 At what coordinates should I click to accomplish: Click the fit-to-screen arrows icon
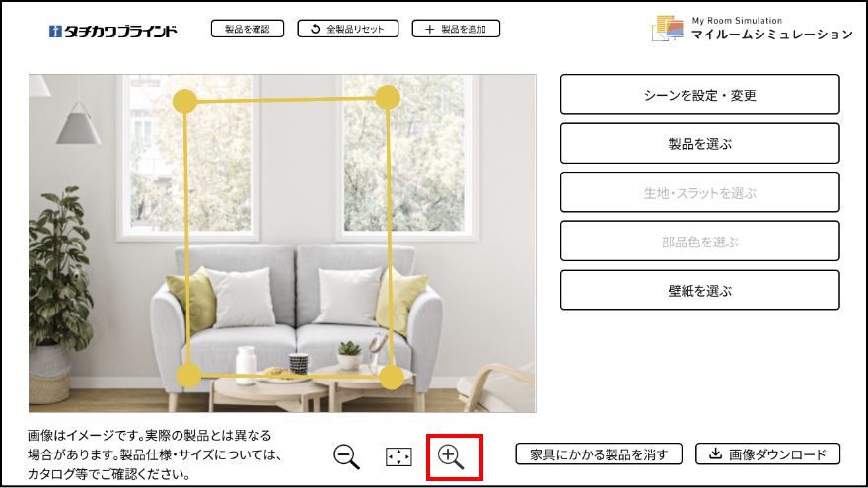point(398,457)
